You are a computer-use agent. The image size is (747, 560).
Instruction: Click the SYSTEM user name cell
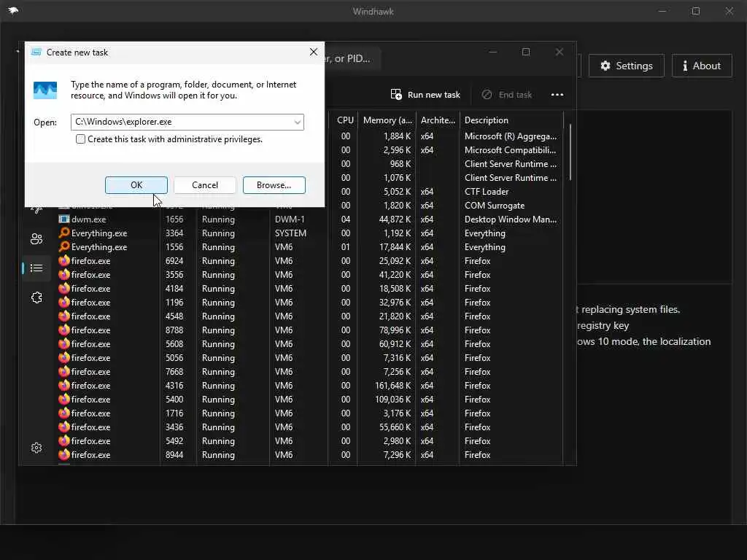pos(290,233)
